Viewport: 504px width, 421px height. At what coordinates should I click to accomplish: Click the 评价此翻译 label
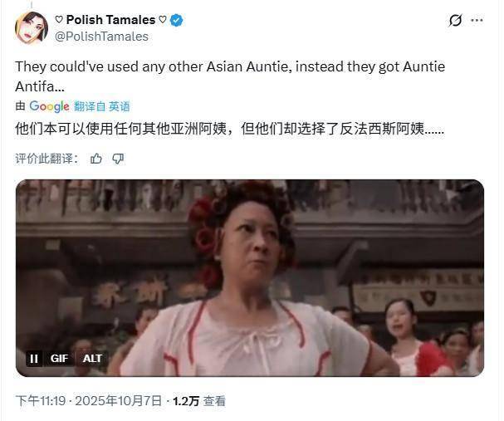tap(46, 159)
